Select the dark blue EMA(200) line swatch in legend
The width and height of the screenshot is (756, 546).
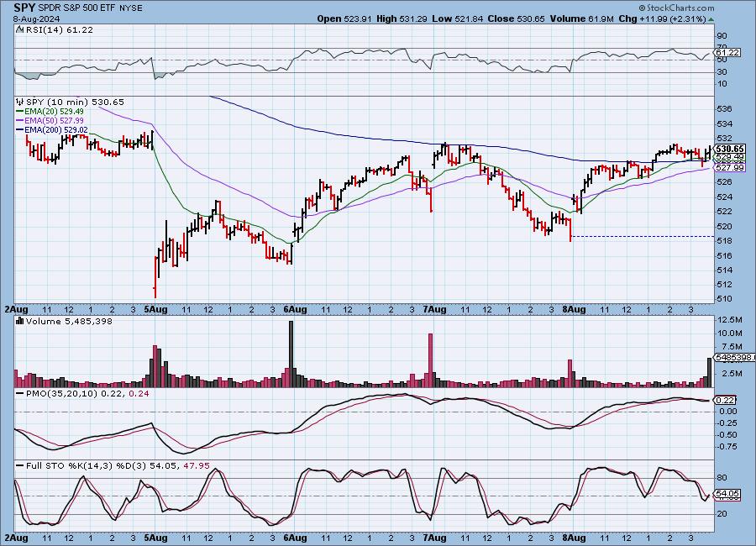20,129
